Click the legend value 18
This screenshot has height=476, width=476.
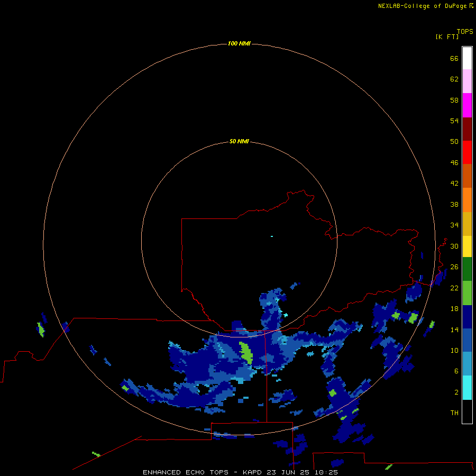pyautogui.click(x=454, y=309)
